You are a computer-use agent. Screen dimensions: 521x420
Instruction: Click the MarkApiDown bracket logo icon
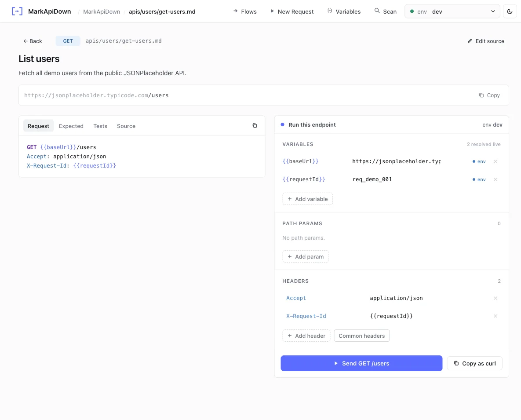tap(17, 11)
